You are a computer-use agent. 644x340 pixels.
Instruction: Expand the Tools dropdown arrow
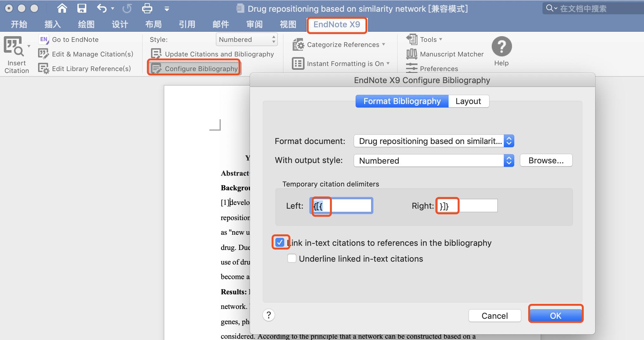441,39
